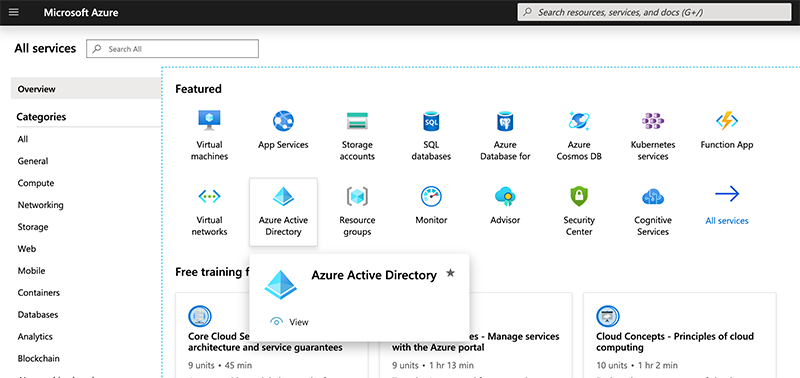Screen dimensions: 800x378
Task: Click the '9 units • 1 hr 13 min' text
Action: [433, 365]
